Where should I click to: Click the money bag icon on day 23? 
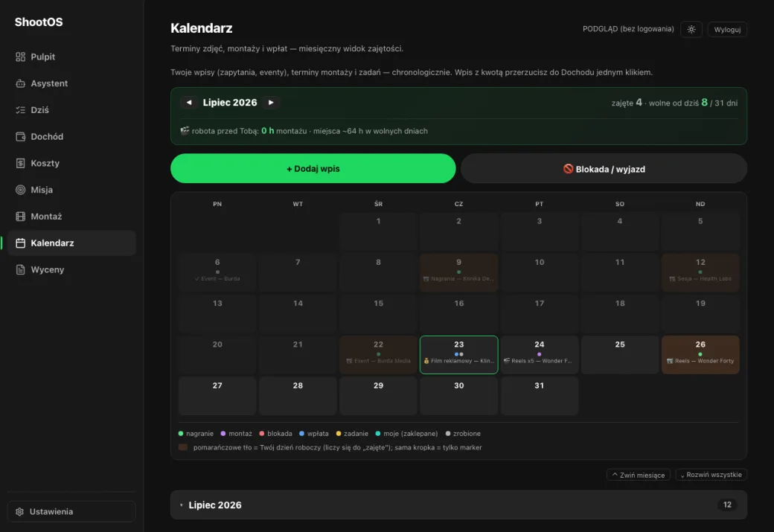(x=426, y=361)
